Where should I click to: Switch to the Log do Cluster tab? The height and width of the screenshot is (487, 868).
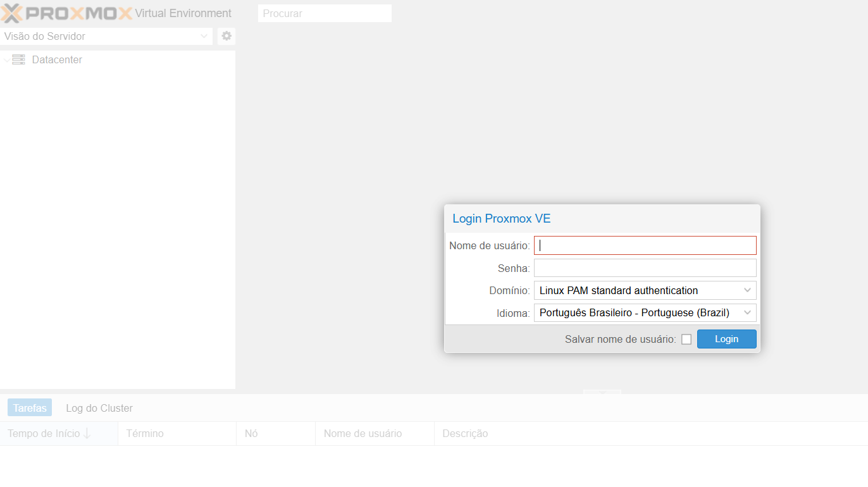pos(99,408)
